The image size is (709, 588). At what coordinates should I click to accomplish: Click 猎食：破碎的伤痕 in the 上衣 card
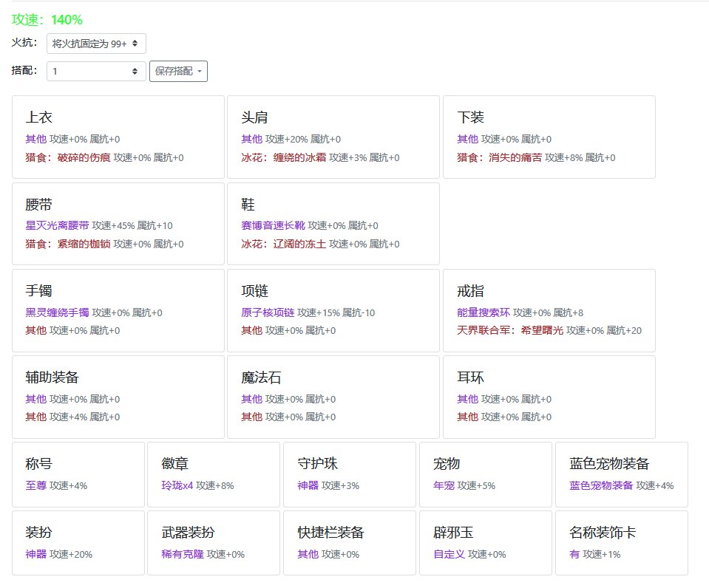pos(67,158)
